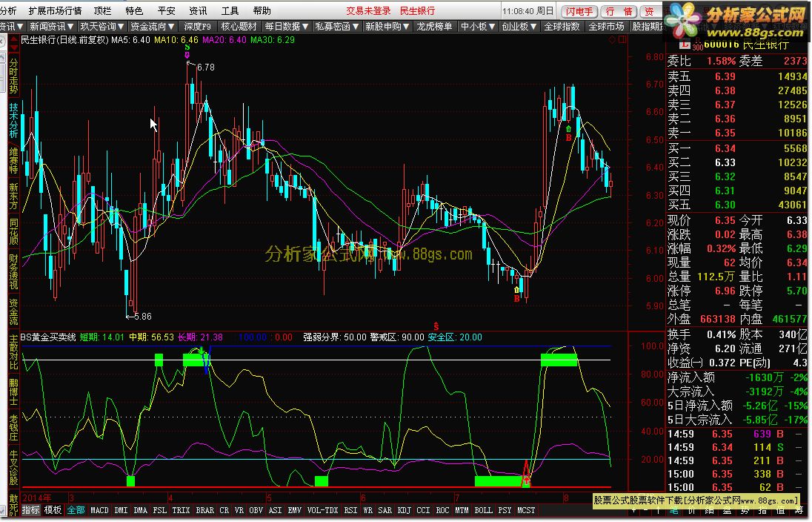
Task: Select the BOLL indicator tab
Action: 483,510
